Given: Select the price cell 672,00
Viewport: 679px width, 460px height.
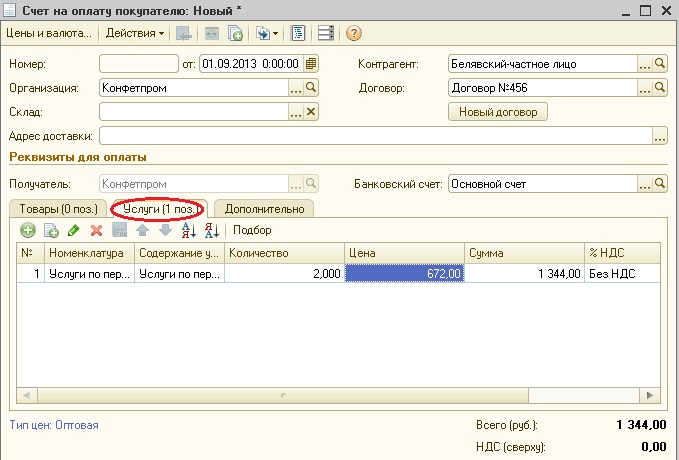Looking at the screenshot, I should (x=404, y=274).
